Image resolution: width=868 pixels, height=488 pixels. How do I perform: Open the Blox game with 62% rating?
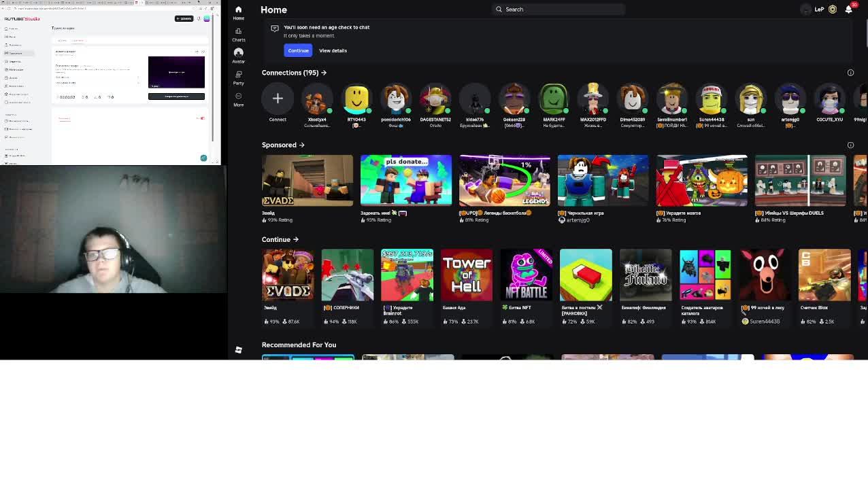pyautogui.click(x=824, y=275)
